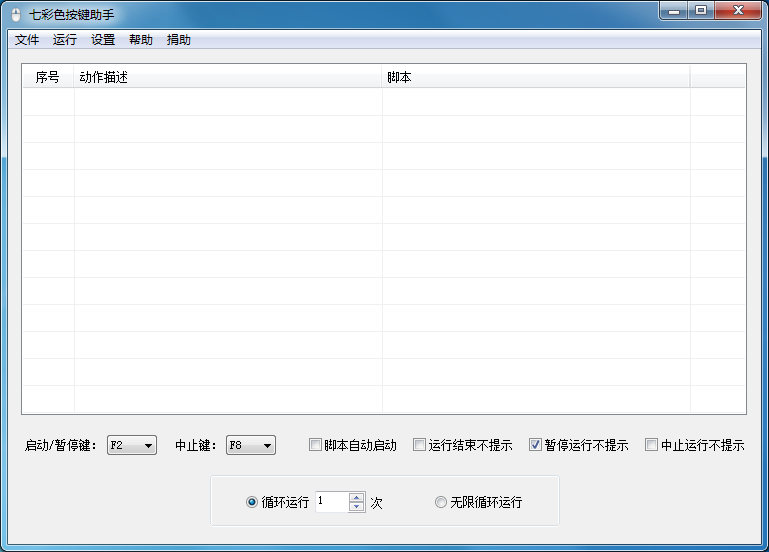The width and height of the screenshot is (769, 552).
Task: Open the 启动/暂停键 F2 dropdown
Action: pos(132,445)
